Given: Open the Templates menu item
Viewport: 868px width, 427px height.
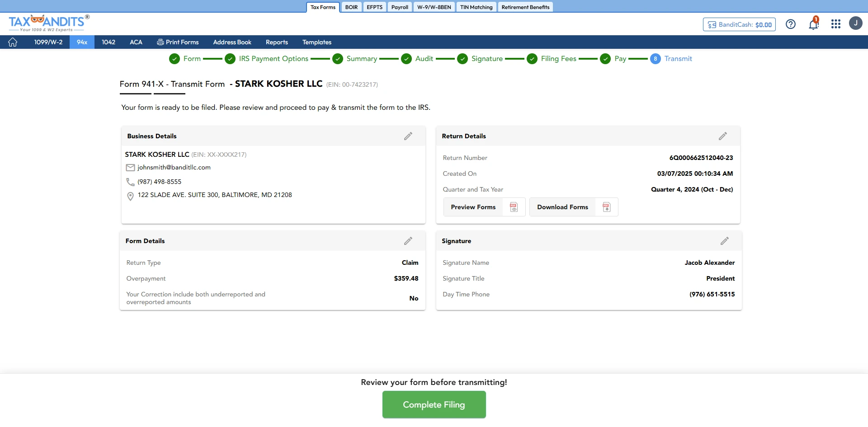Looking at the screenshot, I should [317, 42].
